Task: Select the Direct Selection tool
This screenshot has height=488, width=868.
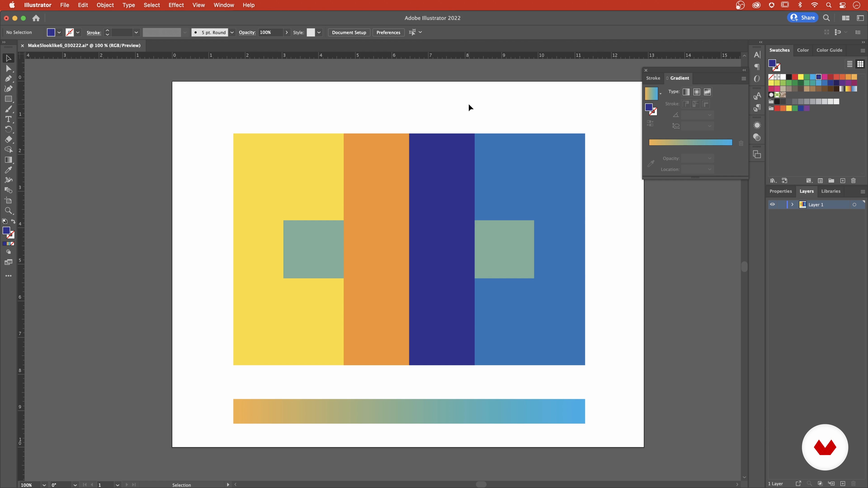Action: pos(8,69)
